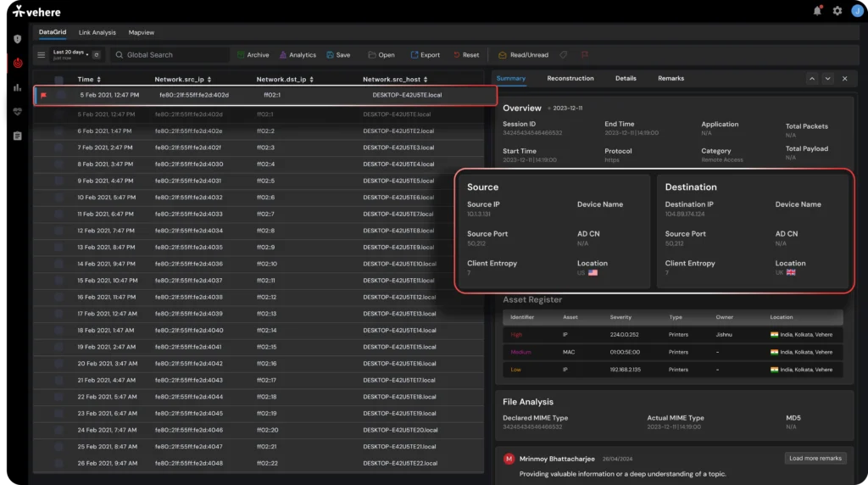Click the M avatar of Mrinmoy Bhattacharjee

coord(509,459)
